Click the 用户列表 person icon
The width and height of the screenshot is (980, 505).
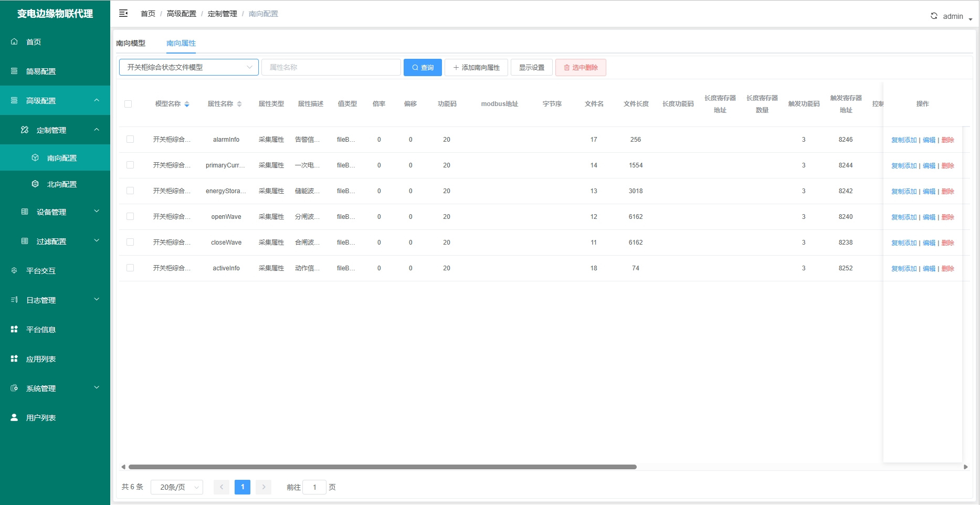(x=15, y=418)
